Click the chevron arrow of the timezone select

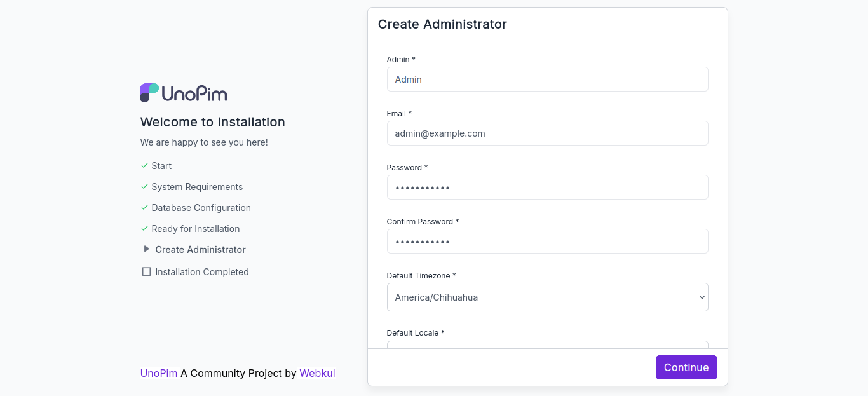[702, 297]
